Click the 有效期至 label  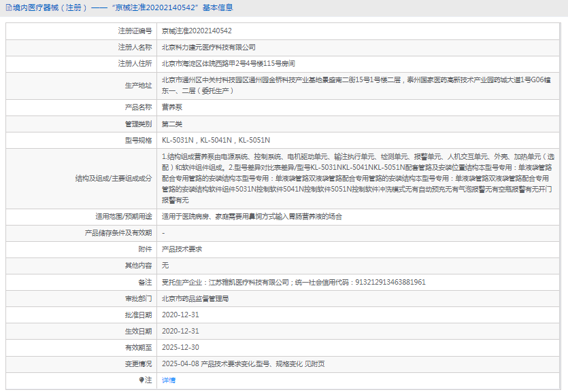click(138, 348)
